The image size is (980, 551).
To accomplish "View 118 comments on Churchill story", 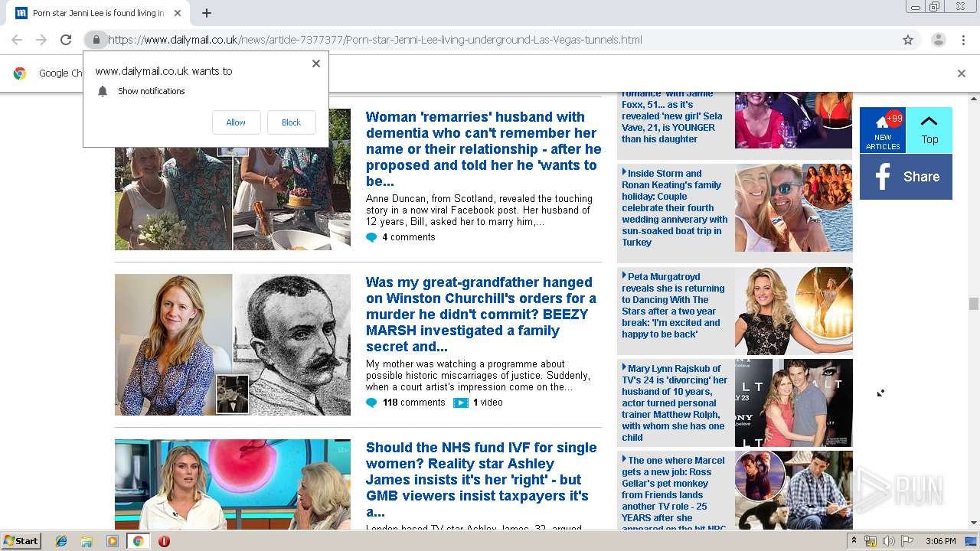I will pyautogui.click(x=413, y=403).
